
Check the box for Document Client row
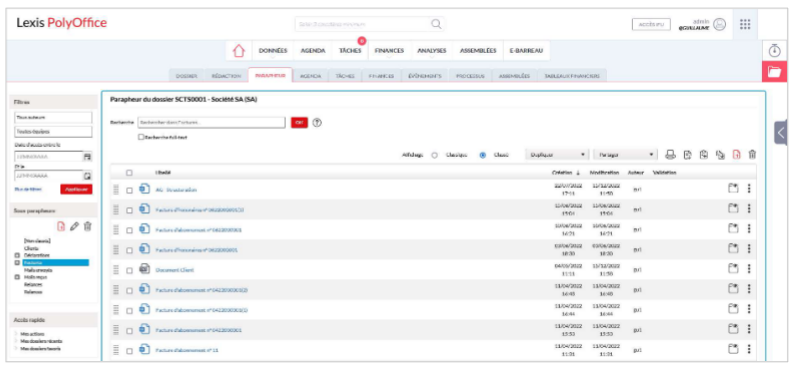129,271
